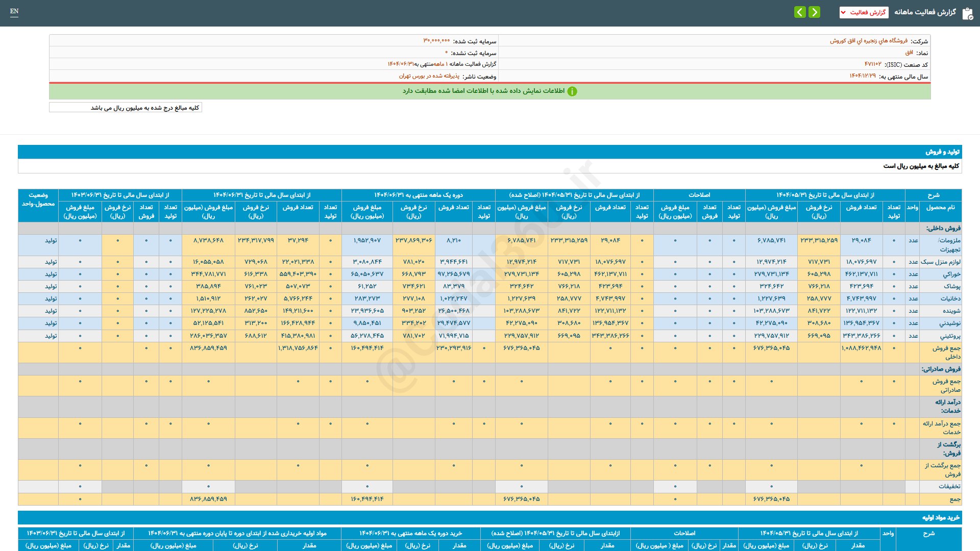Click the ملزومات/تجهیزات product row label

[x=949, y=245]
